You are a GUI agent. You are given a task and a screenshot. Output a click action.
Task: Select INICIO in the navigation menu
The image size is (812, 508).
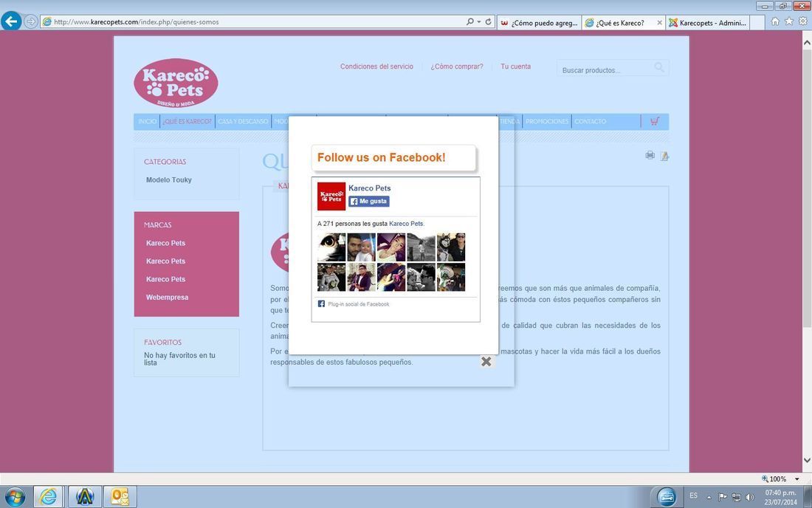[147, 122]
